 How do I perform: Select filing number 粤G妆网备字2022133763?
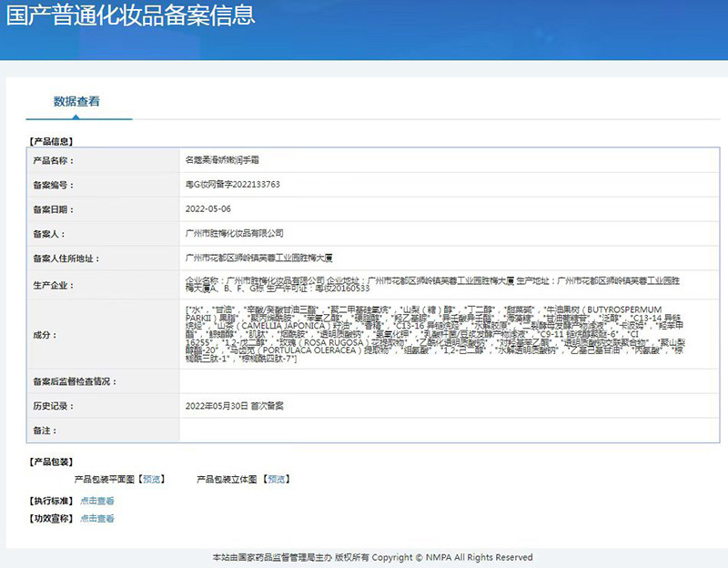point(233,185)
